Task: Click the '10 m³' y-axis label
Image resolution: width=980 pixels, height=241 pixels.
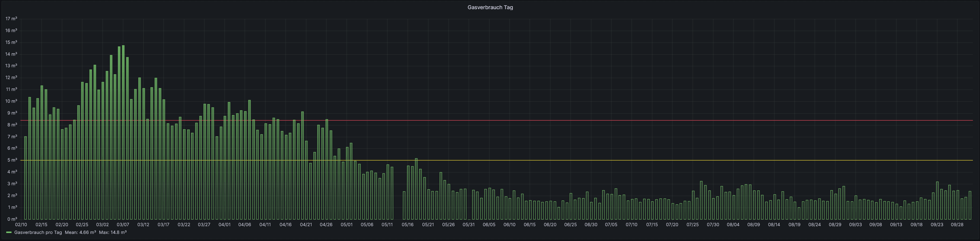Action: pos(12,101)
